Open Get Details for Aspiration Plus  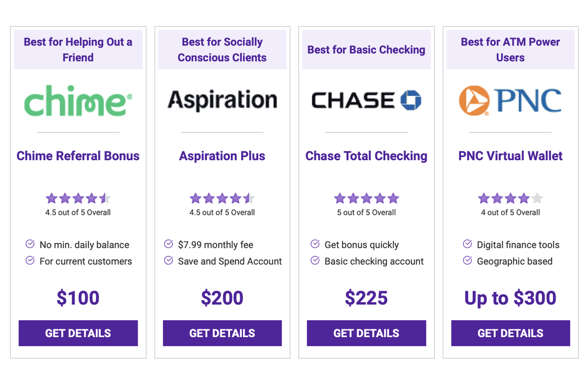(x=222, y=333)
